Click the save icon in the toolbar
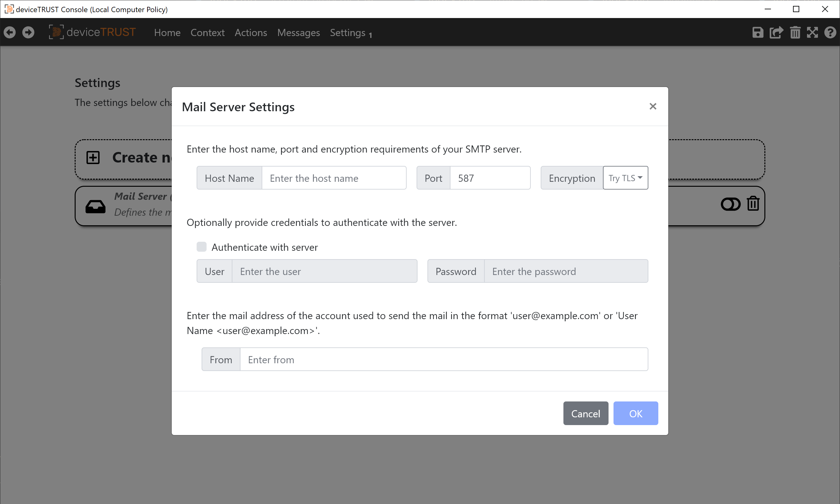The image size is (840, 504). point(757,32)
